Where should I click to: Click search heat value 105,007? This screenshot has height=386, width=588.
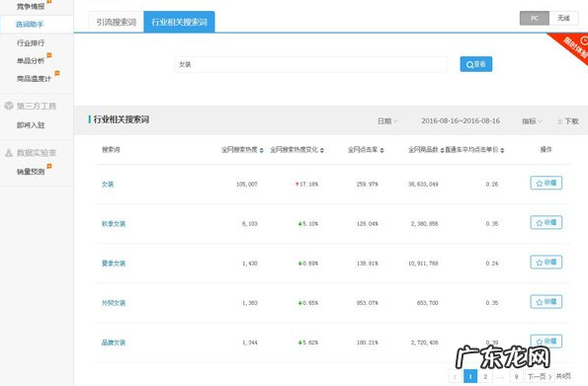247,184
